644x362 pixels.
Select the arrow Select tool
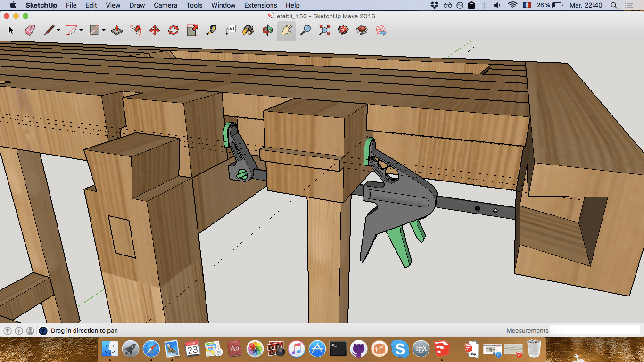pos(11,31)
